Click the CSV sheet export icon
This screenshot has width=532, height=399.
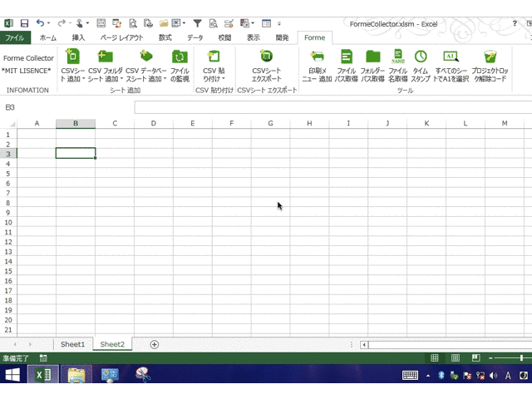coord(266,57)
